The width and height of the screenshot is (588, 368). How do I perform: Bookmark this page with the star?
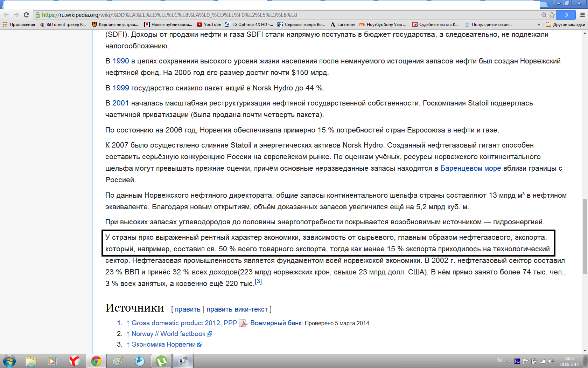click(x=552, y=15)
